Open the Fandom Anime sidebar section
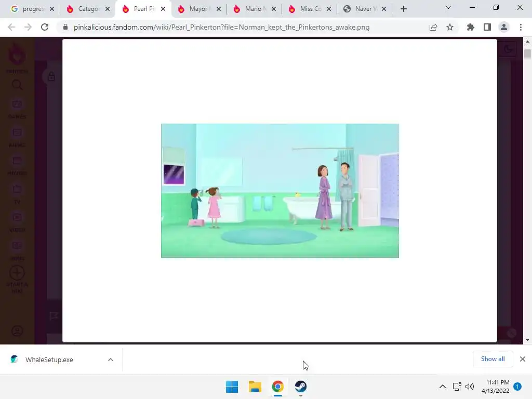 tap(17, 137)
